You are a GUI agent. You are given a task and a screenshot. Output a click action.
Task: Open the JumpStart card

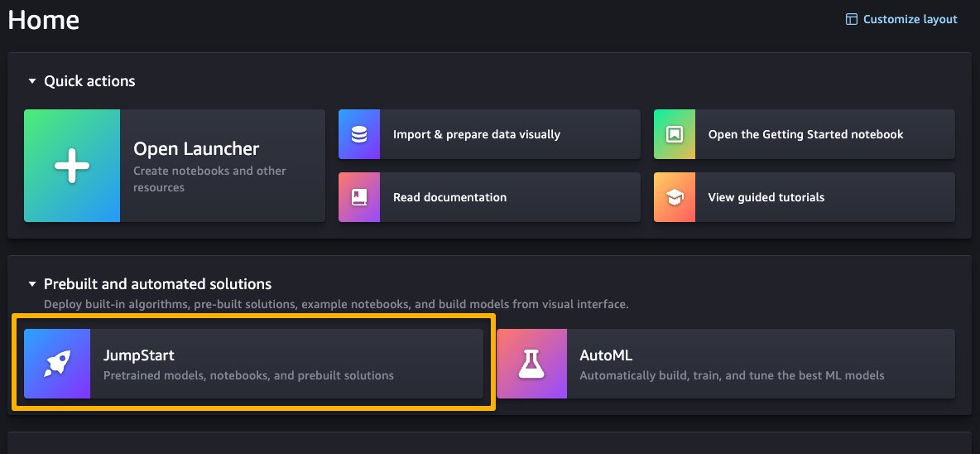[x=254, y=364]
